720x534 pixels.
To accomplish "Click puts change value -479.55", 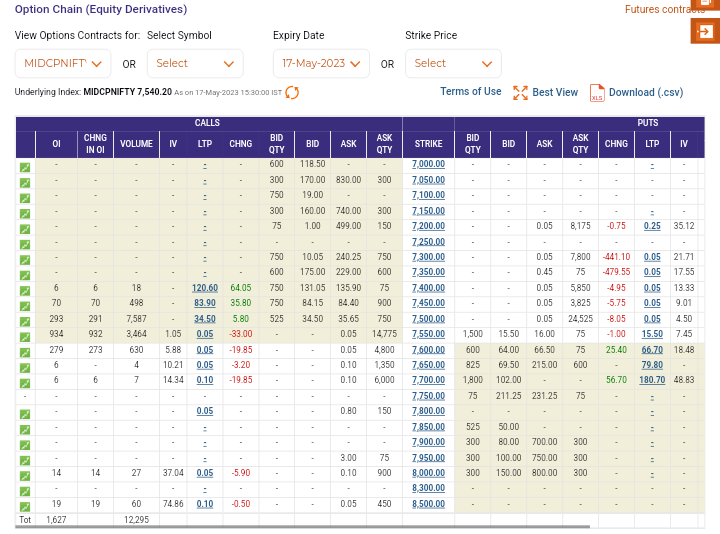I will point(616,272).
